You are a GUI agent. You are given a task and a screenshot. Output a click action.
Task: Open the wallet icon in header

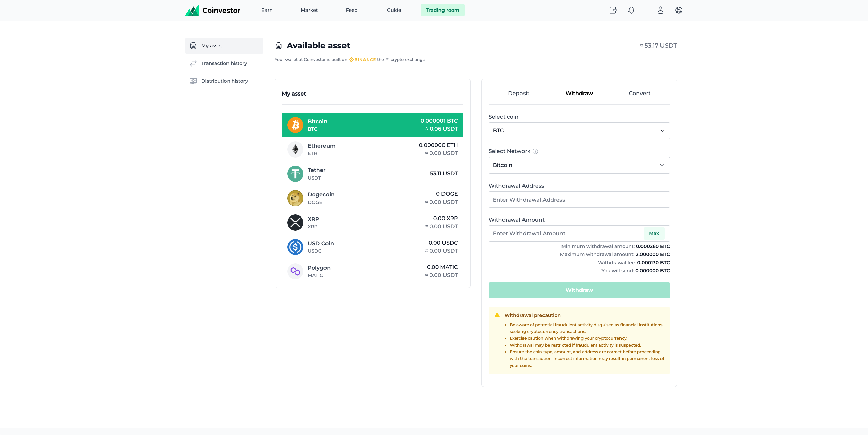pos(613,10)
